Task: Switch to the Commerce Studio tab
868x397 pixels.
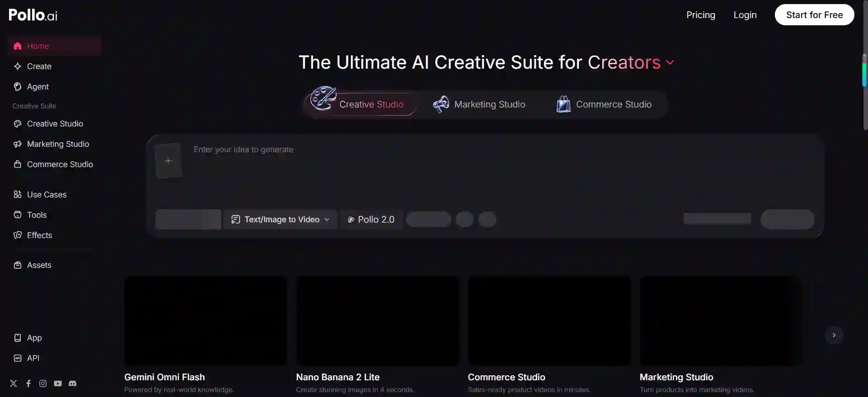Action: click(604, 104)
